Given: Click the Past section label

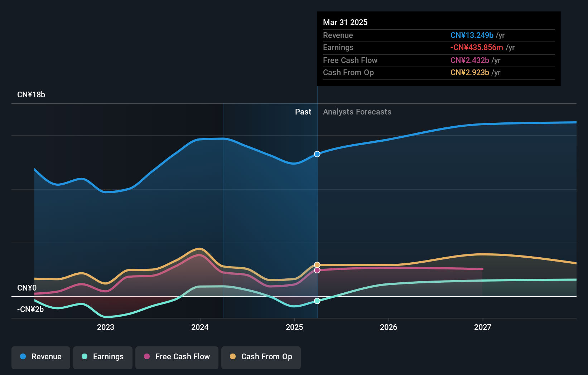Looking at the screenshot, I should pos(303,112).
